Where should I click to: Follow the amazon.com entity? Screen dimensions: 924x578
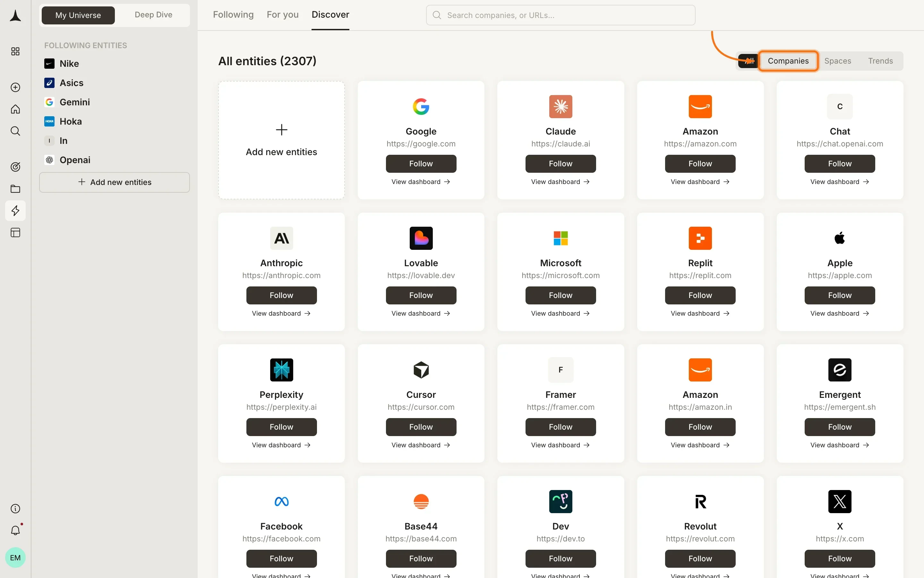pyautogui.click(x=700, y=164)
